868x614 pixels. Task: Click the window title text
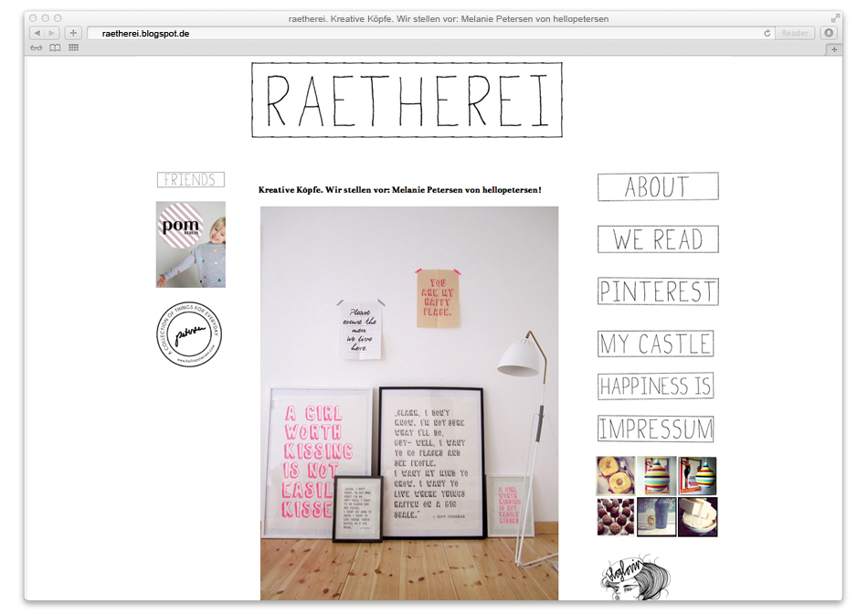[x=449, y=19]
